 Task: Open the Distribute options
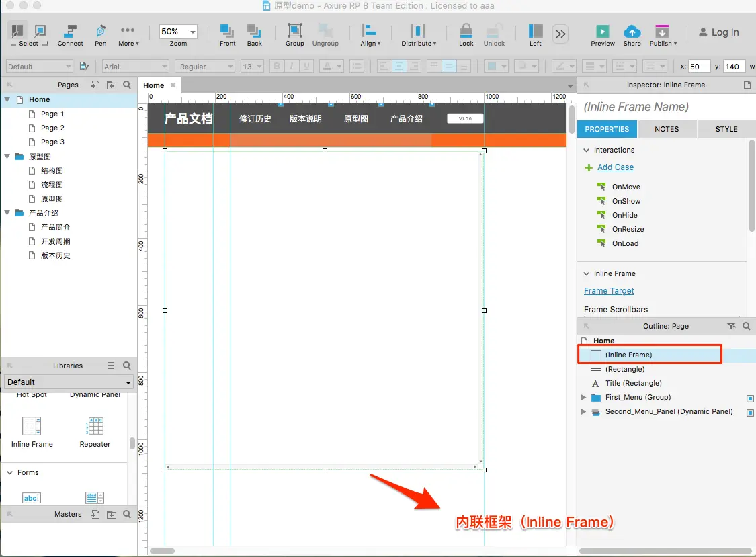pos(419,35)
